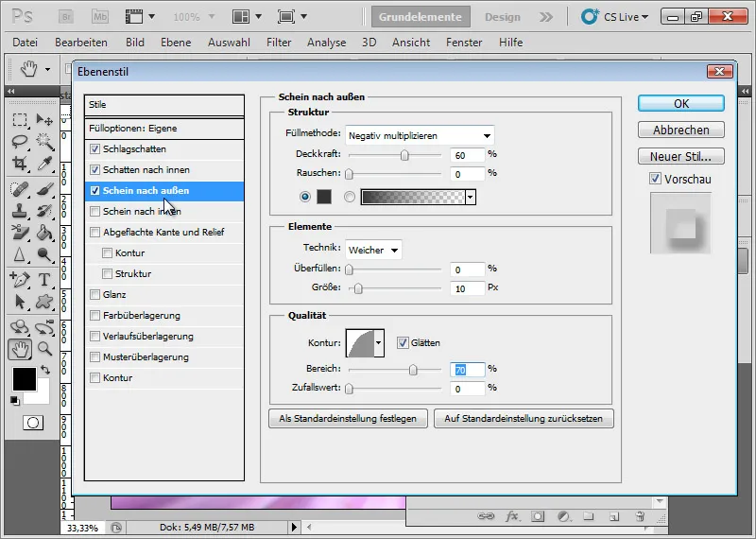Toggle the Vorschau checkbox
This screenshot has height=539, width=756.
point(655,179)
